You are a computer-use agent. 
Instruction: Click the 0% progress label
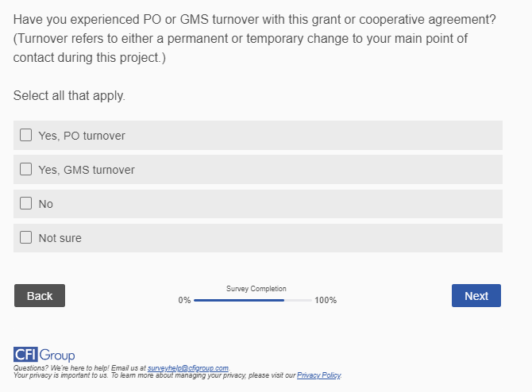pos(184,301)
